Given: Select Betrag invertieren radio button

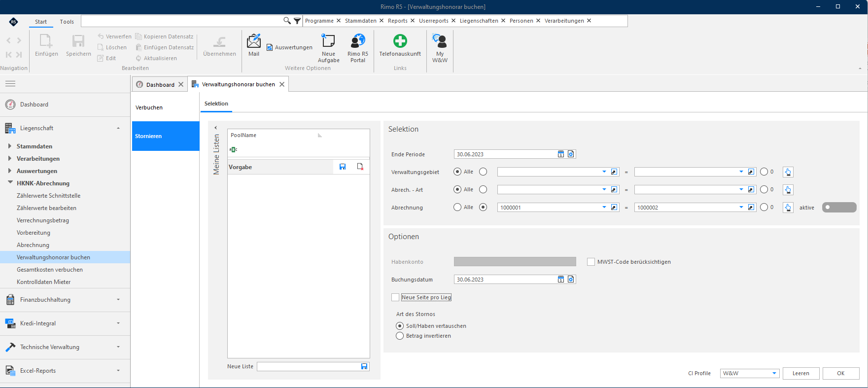Looking at the screenshot, I should 400,336.
